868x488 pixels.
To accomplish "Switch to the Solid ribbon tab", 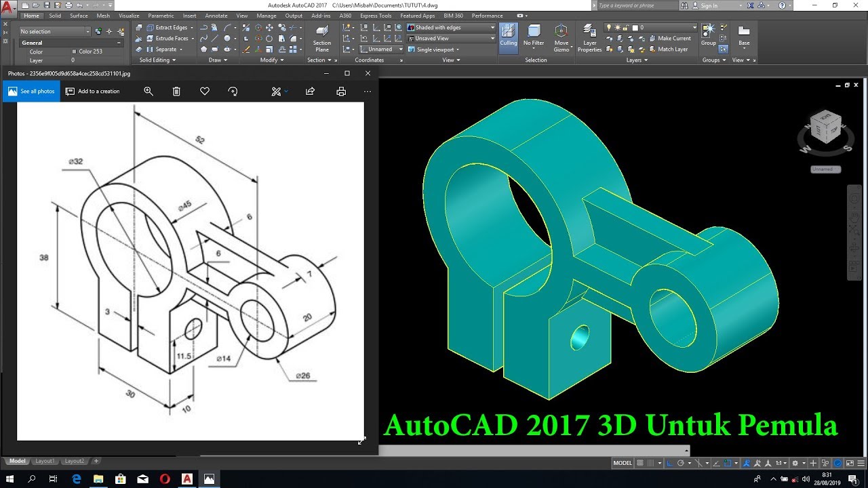I will (x=55, y=16).
